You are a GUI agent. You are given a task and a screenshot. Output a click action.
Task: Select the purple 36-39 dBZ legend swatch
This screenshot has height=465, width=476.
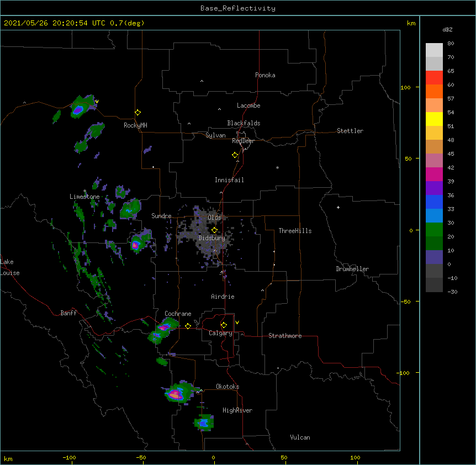(x=434, y=188)
